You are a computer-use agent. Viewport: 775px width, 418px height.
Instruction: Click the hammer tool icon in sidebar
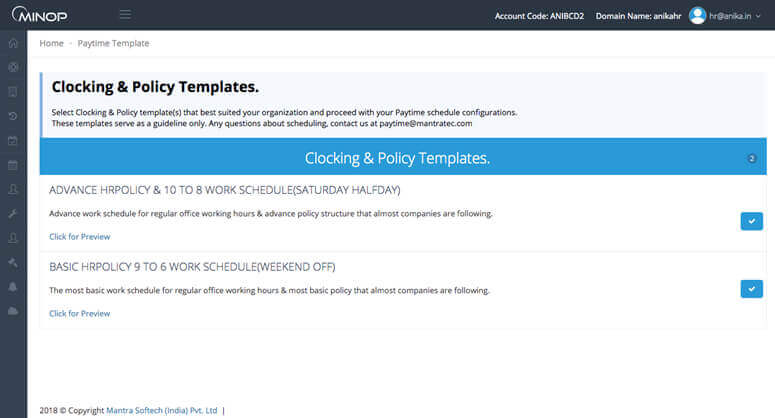pos(13,262)
